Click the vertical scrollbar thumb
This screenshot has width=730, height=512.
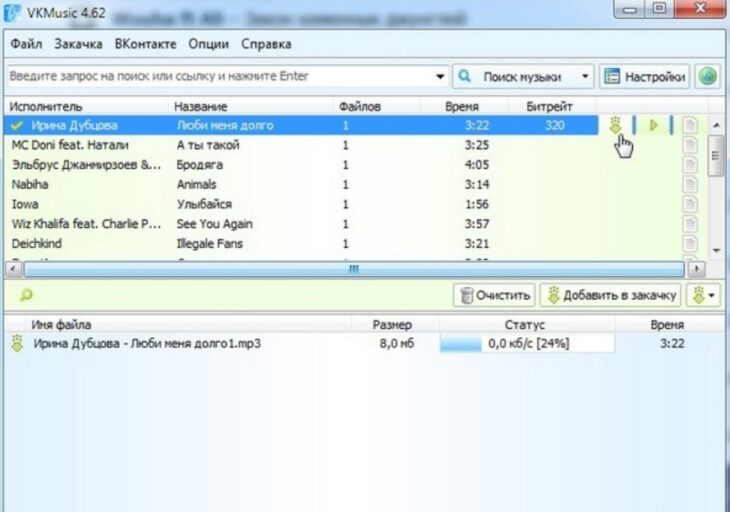(716, 156)
